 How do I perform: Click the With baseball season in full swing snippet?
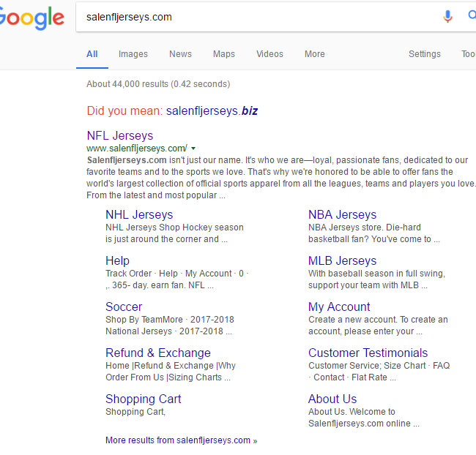click(376, 279)
